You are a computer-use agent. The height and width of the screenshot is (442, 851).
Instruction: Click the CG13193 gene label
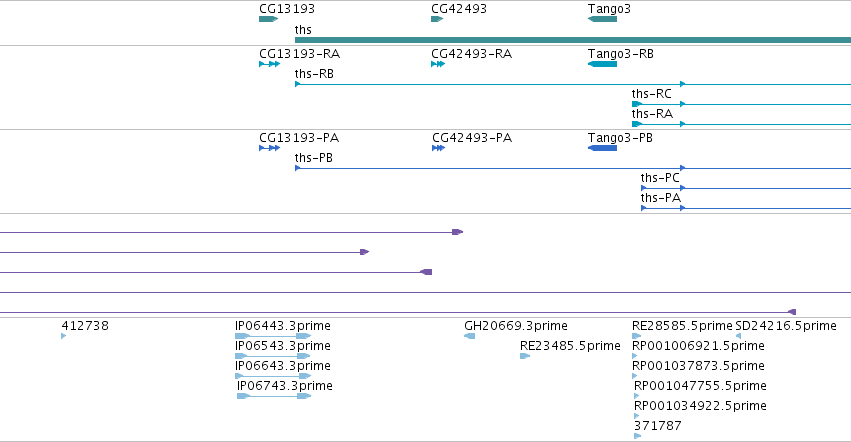[287, 9]
